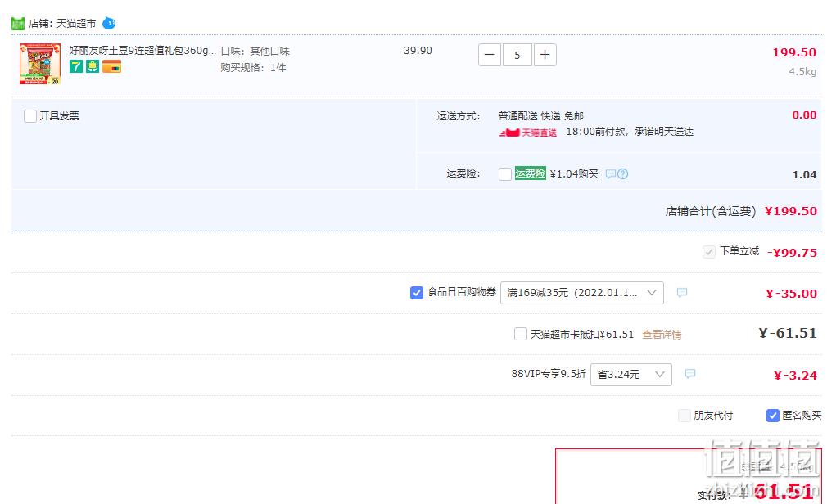Decrease quantity with the minus button
Viewport: 827px width, 504px height.
[490, 55]
